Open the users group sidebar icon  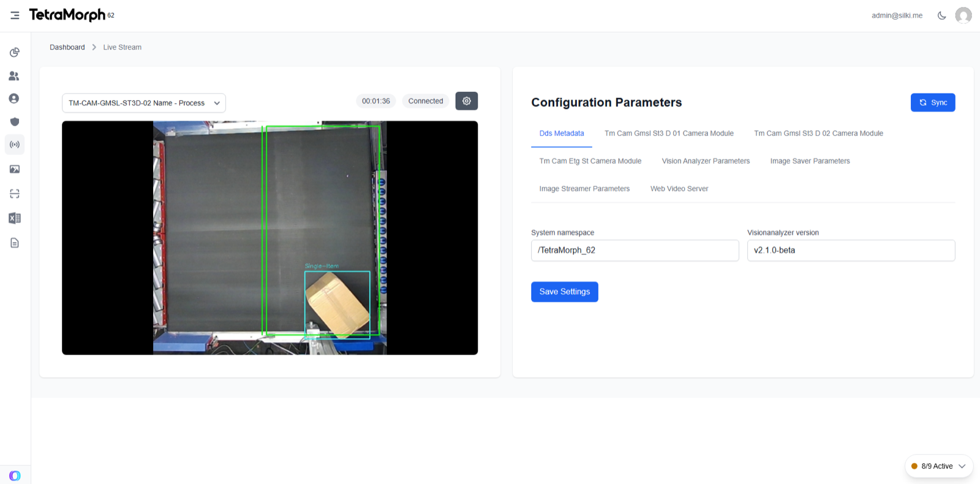[x=15, y=76]
